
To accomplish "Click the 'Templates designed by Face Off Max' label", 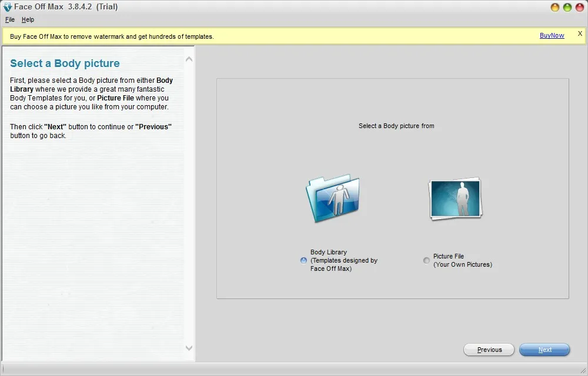I will point(344,264).
